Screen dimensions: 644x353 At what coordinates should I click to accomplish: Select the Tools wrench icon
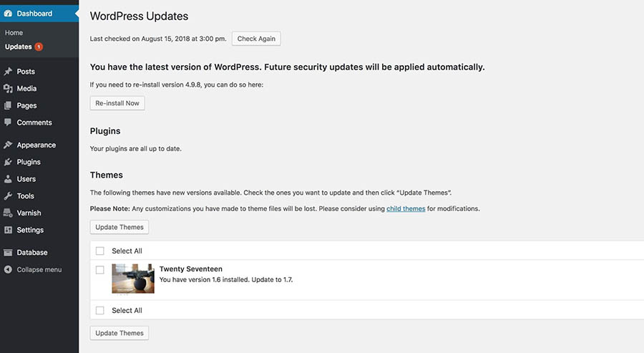coord(8,196)
